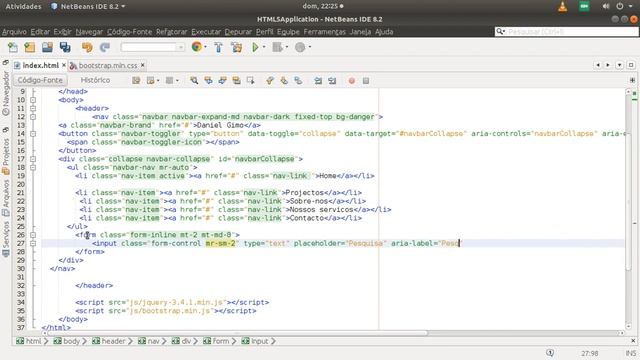640x360 pixels.
Task: Click the notifications icon in status bar
Action: [x=550, y=353]
